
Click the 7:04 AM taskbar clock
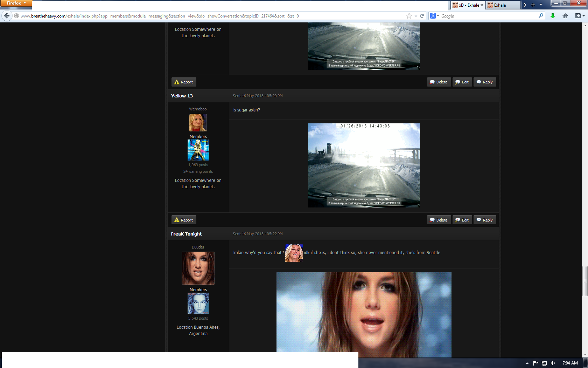[570, 363]
